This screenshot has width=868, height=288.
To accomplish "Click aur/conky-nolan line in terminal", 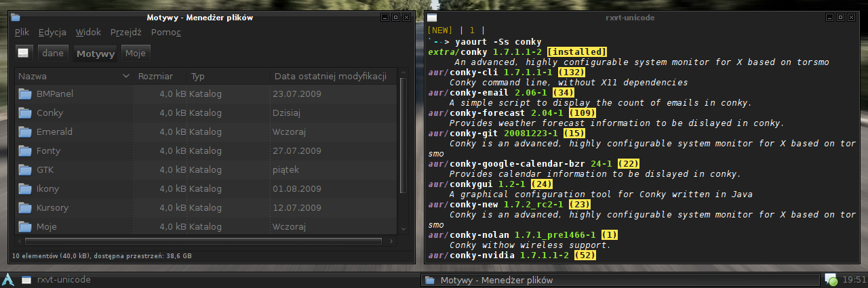I will coord(524,235).
